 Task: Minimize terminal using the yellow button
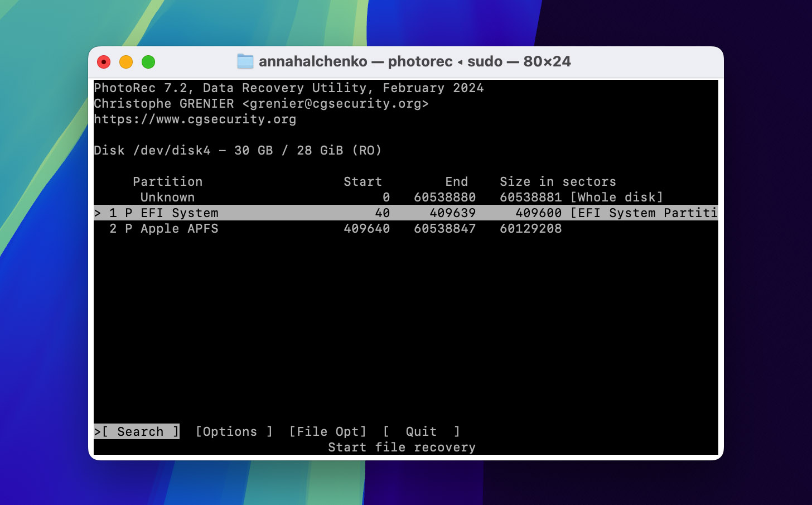pyautogui.click(x=126, y=62)
